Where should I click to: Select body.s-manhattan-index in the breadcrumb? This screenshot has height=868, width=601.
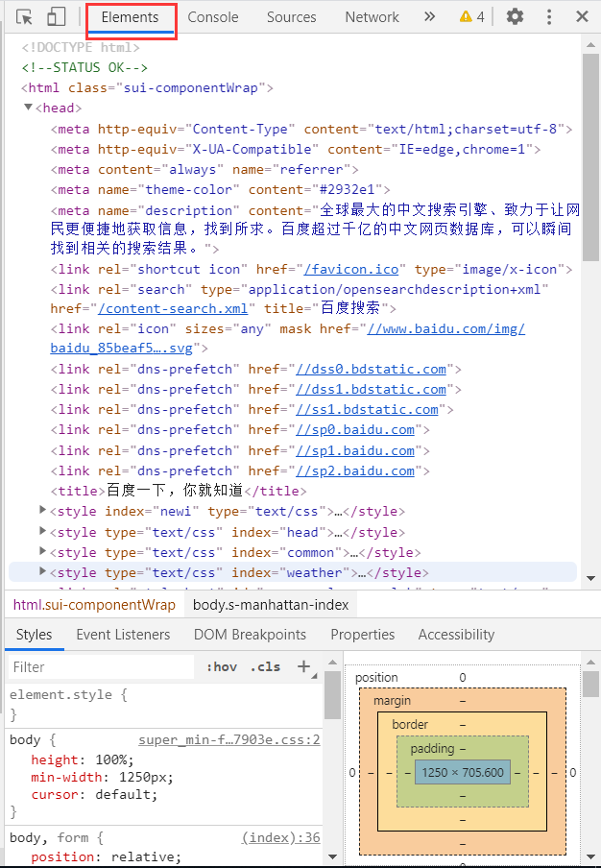pos(273,605)
